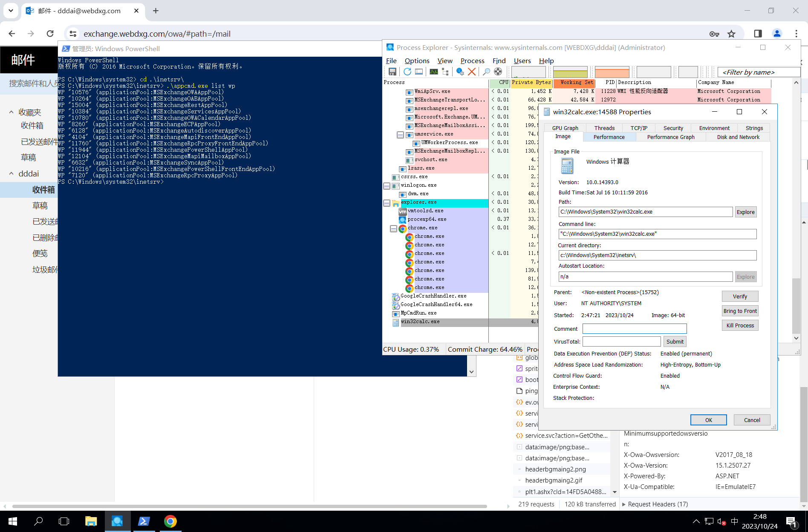Screen dimensions: 808x532
Task: Click the Find handle magnifier icon
Action: tap(486, 72)
